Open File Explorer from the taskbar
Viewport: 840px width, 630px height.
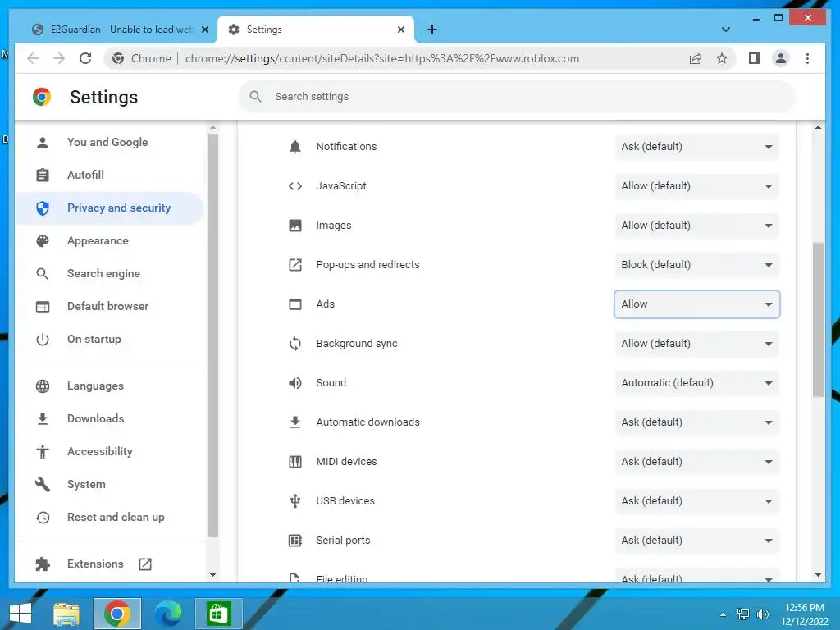(66, 614)
